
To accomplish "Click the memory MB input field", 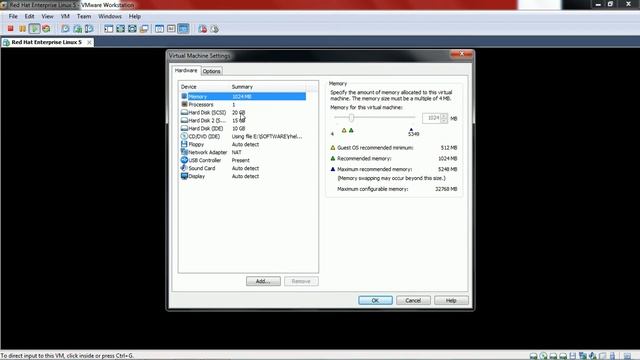I will [x=431, y=118].
